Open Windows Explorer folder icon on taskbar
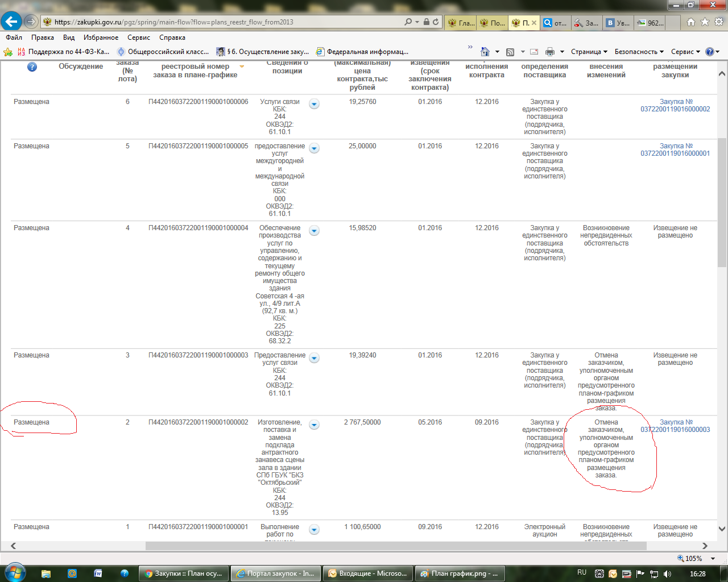The image size is (728, 582). click(x=46, y=573)
